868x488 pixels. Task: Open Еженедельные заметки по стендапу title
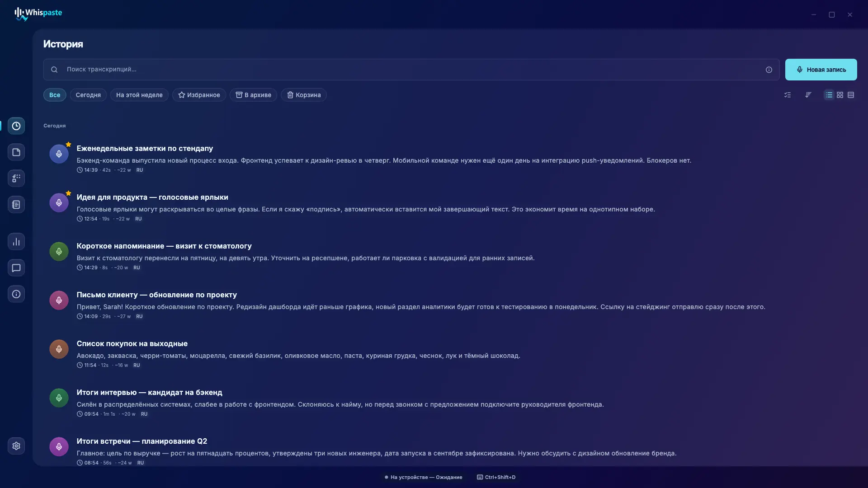click(145, 149)
